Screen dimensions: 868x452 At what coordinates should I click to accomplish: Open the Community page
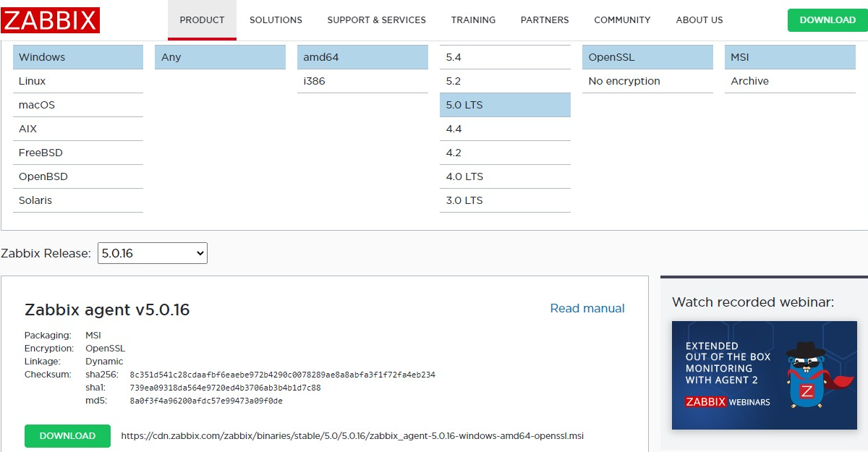point(622,20)
